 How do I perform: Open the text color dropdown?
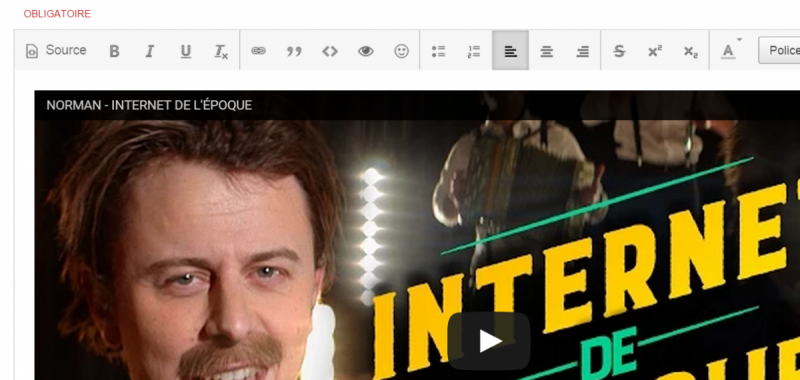click(x=730, y=50)
